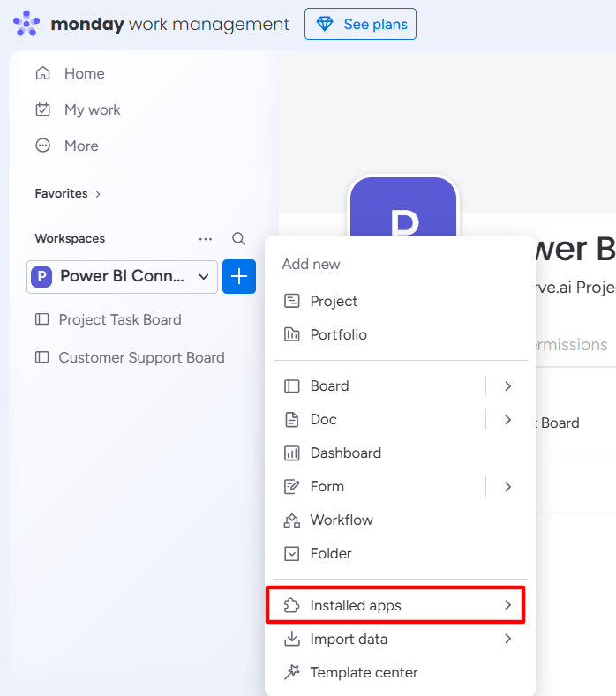
Task: Click the purple P workspace avatar in sidebar
Action: 41,276
